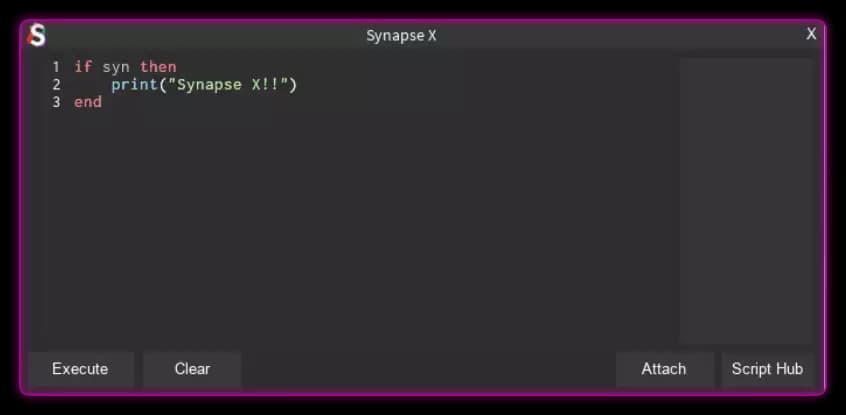Click the Synapse X logo icon
This screenshot has height=415, width=846.
click(37, 36)
